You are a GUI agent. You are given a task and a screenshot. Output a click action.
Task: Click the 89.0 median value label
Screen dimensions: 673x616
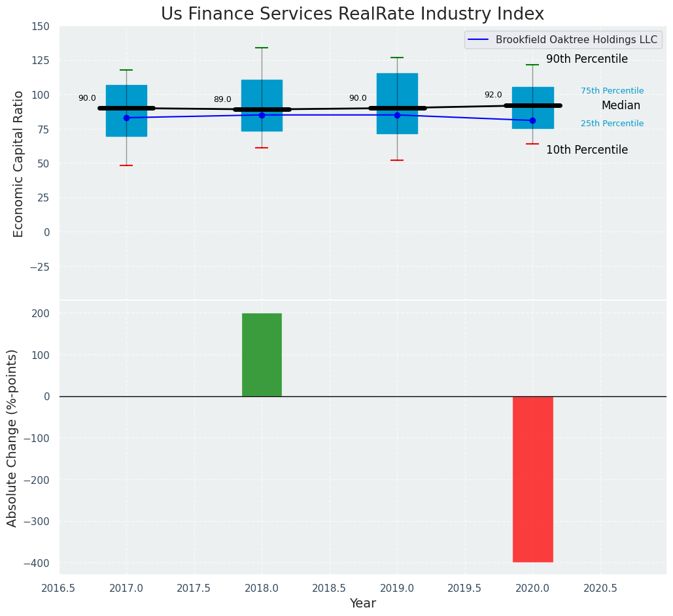[222, 100]
